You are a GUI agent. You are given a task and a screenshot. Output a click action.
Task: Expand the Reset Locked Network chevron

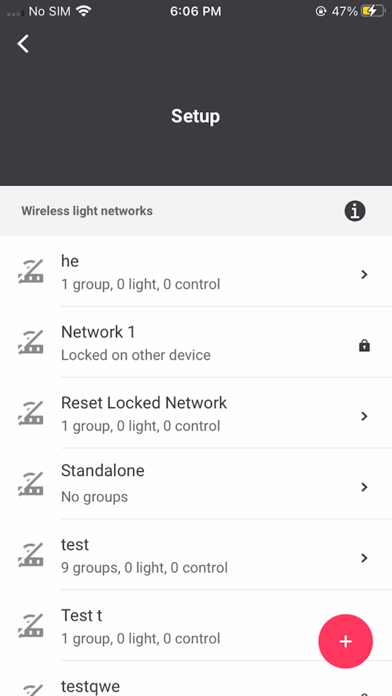tap(364, 416)
